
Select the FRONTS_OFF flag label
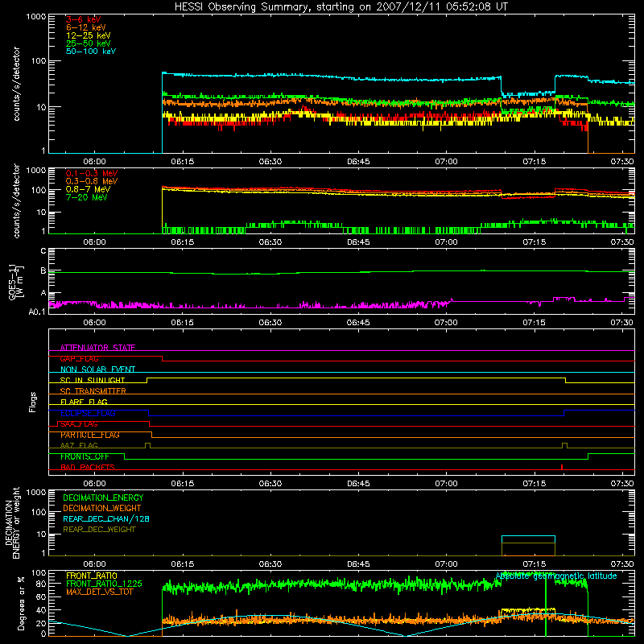85,456
